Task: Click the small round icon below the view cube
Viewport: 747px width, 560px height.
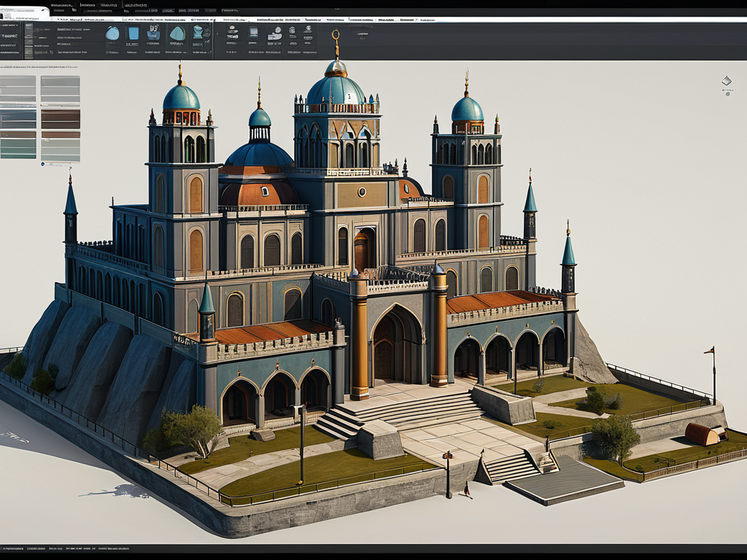Action: [727, 94]
